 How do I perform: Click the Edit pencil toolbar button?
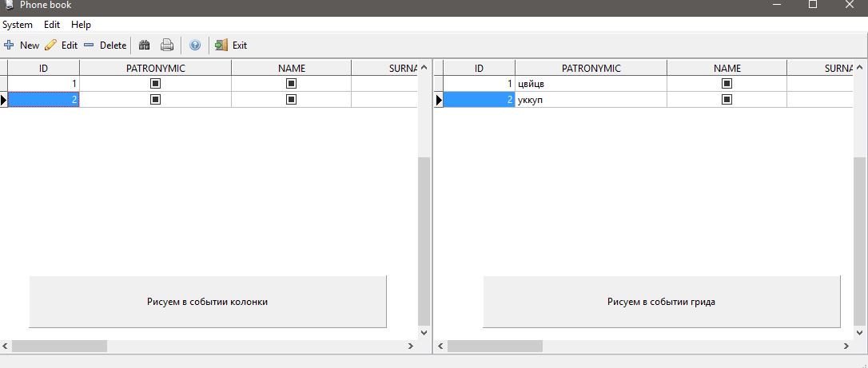click(x=62, y=46)
